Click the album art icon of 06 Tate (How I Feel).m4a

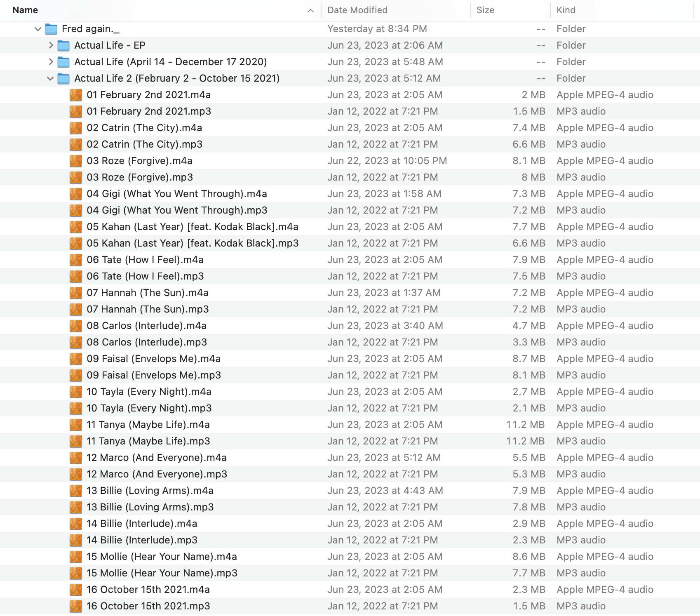pyautogui.click(x=76, y=260)
